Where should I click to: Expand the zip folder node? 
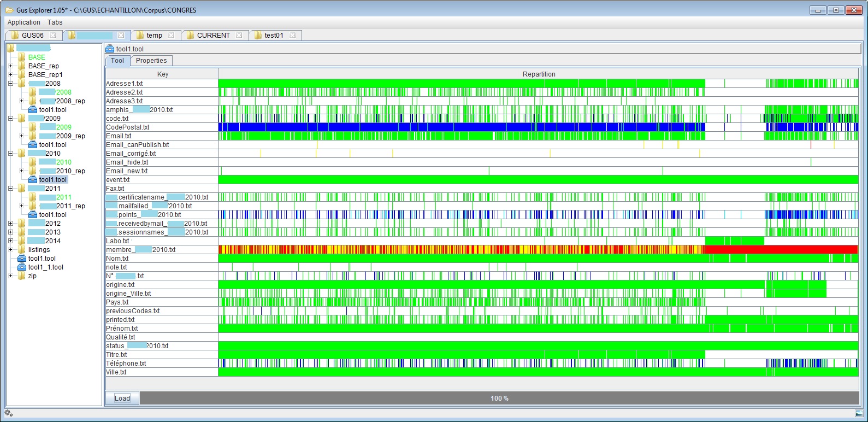[x=10, y=276]
